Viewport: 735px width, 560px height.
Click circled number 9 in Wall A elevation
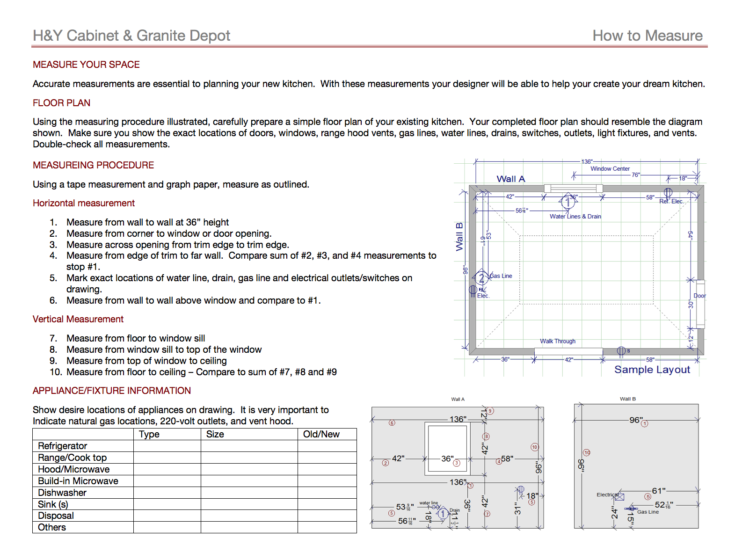[x=490, y=411]
